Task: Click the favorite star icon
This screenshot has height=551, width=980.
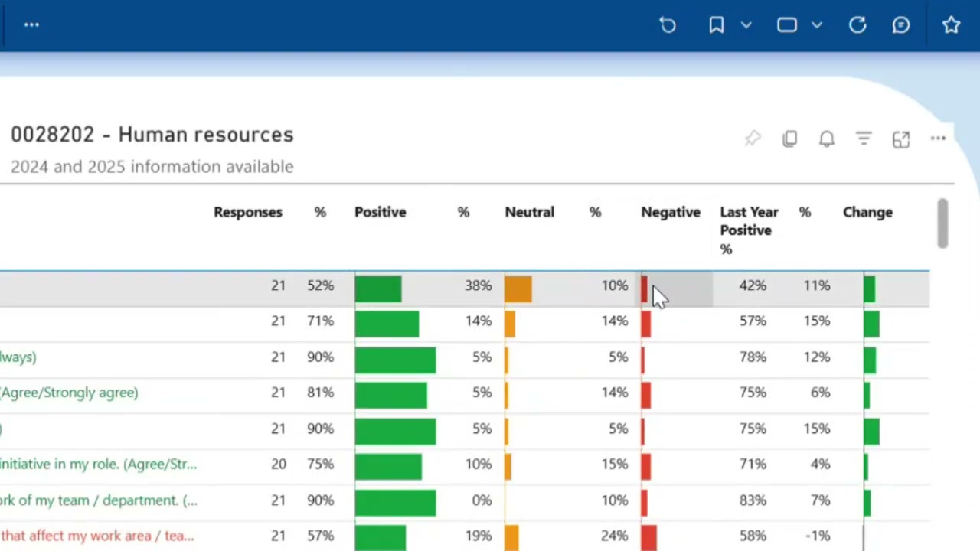Action: click(951, 25)
